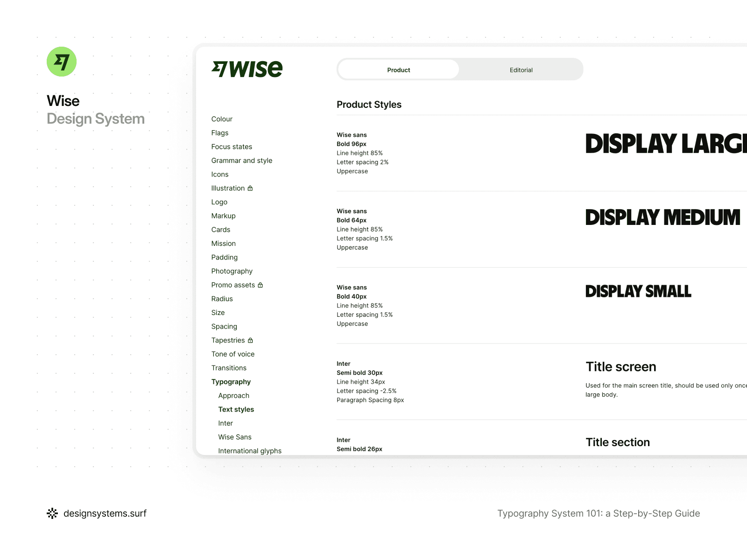
Task: Select Icons in the sidebar navigation
Action: point(220,175)
